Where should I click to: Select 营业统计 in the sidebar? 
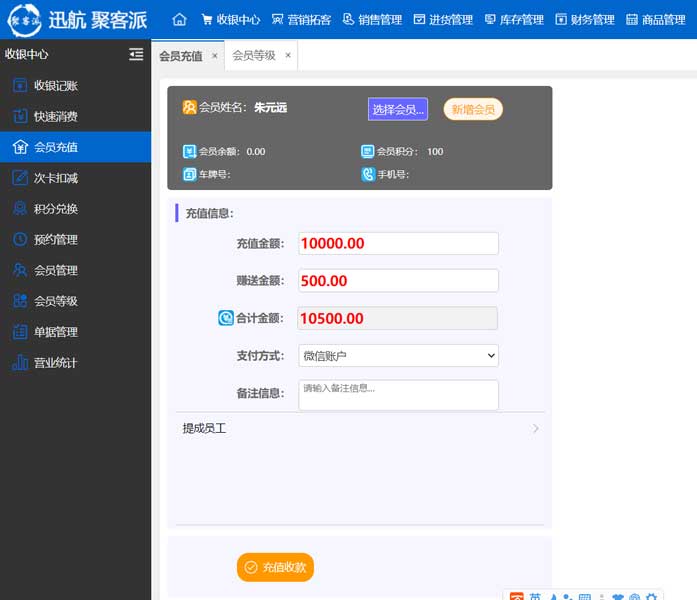(76, 363)
